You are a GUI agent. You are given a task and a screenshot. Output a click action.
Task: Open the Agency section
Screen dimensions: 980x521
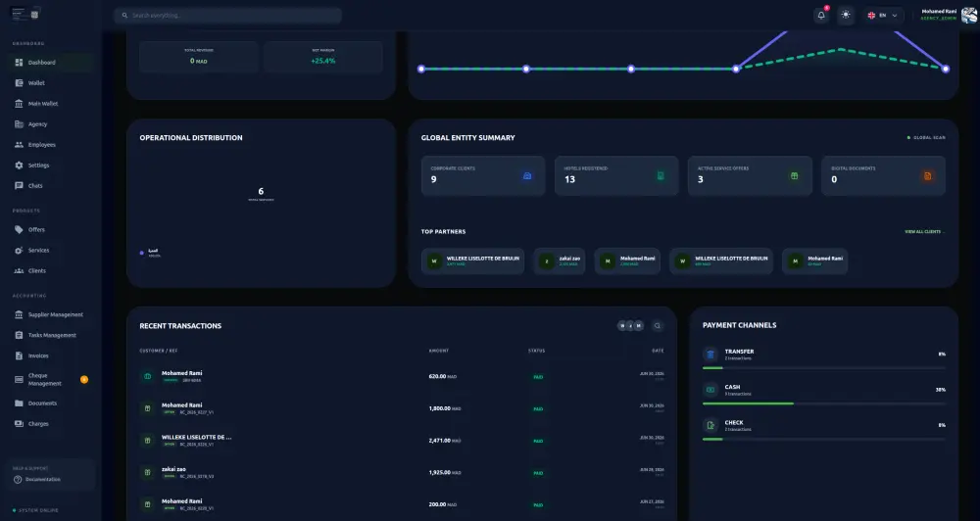(x=51, y=124)
